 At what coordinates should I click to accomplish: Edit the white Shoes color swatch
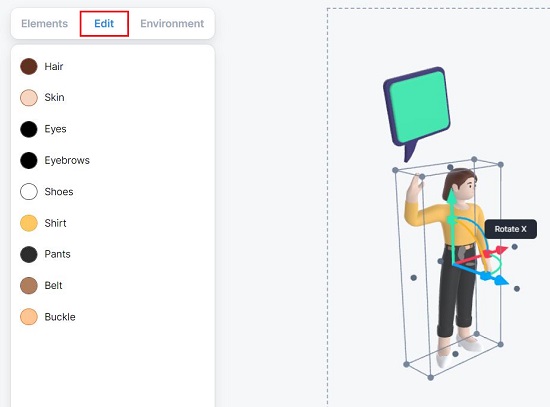pos(29,192)
